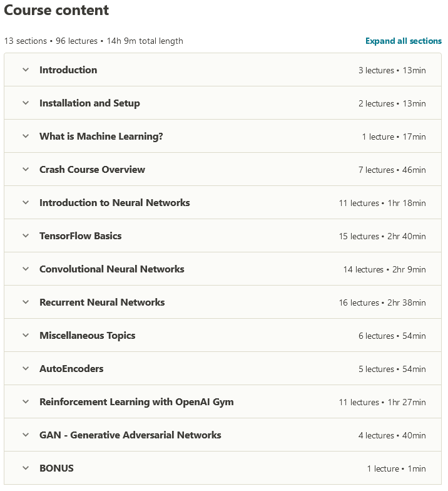Select the AutoEncoders section title

71,368
